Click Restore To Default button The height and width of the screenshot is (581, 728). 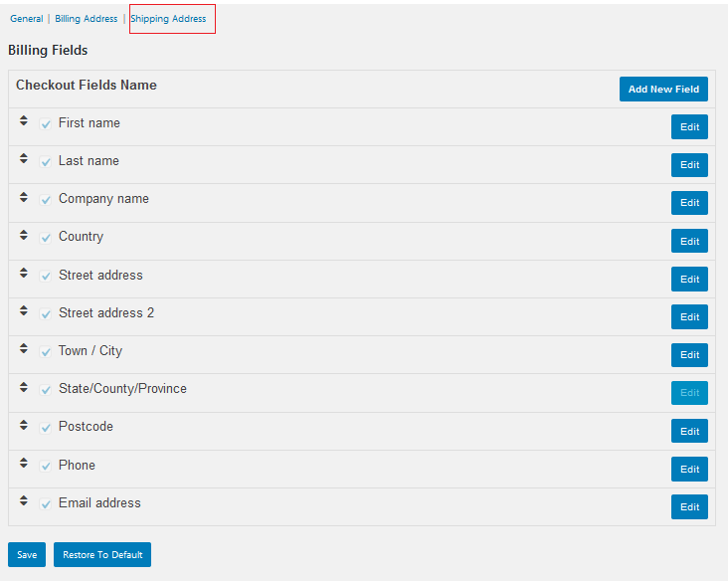102,554
